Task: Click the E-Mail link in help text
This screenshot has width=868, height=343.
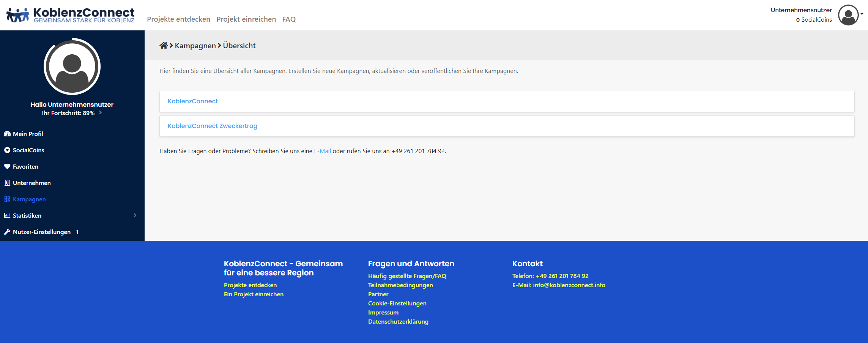Action: click(x=322, y=151)
